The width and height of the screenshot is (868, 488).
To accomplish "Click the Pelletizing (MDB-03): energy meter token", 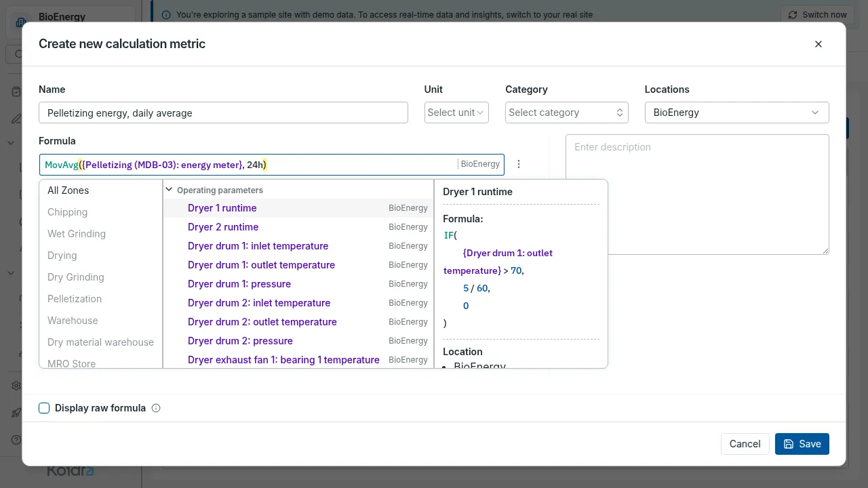I will click(x=163, y=165).
